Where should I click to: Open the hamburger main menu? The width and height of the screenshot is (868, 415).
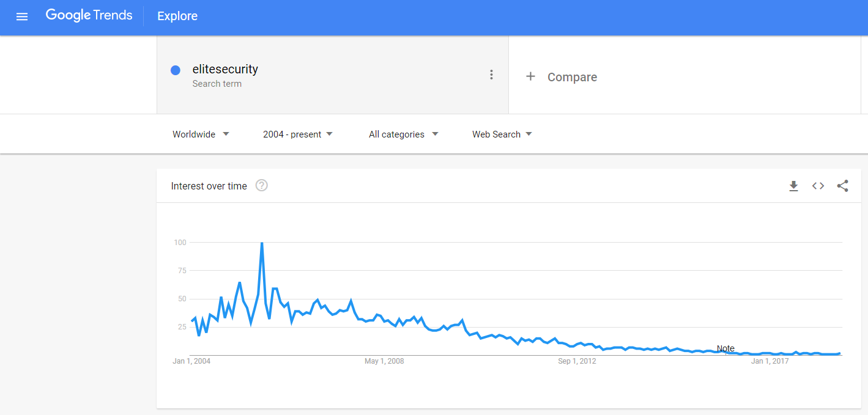[22, 17]
